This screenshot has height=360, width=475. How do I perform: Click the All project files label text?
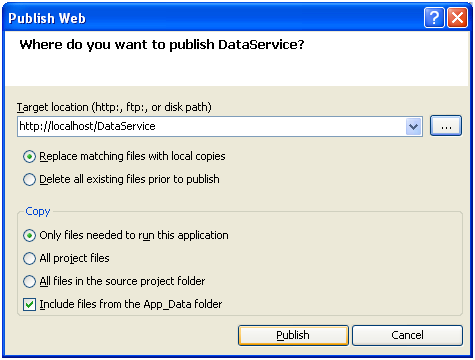74,258
